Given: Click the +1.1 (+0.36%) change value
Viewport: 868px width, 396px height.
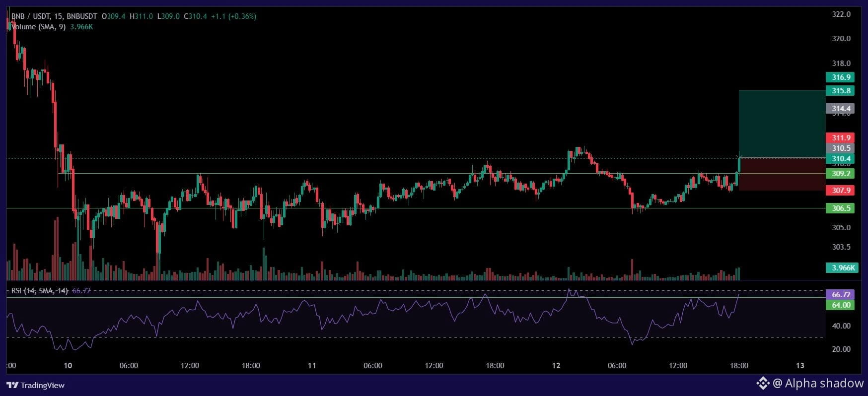Looking at the screenshot, I should coord(233,16).
